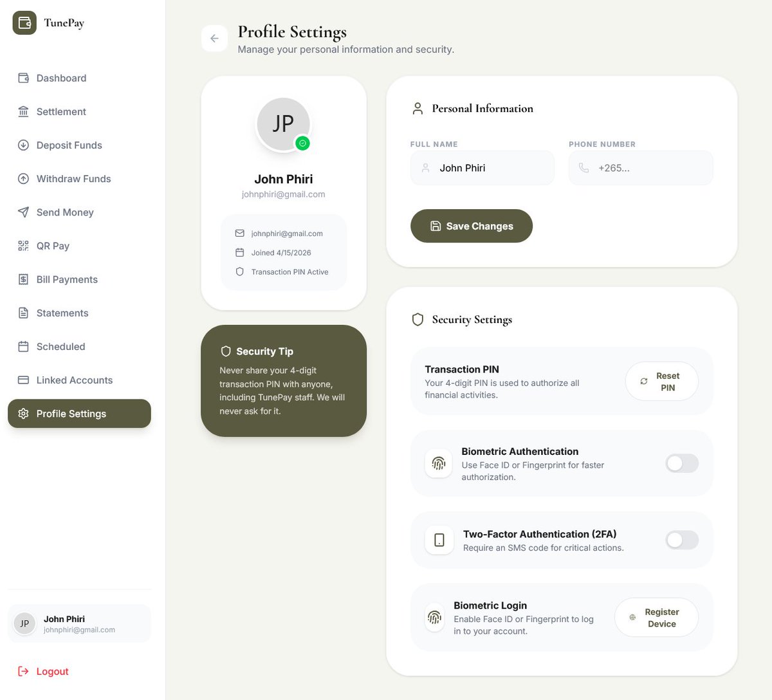Click the calendar icon beside Joined date
Viewport: 772px width, 700px height.
pyautogui.click(x=239, y=252)
